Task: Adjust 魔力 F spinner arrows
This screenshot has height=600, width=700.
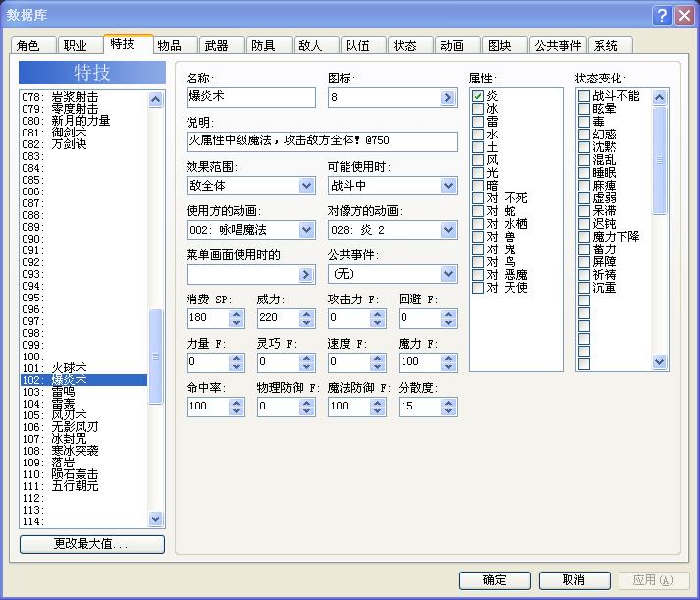Action: pyautogui.click(x=449, y=362)
